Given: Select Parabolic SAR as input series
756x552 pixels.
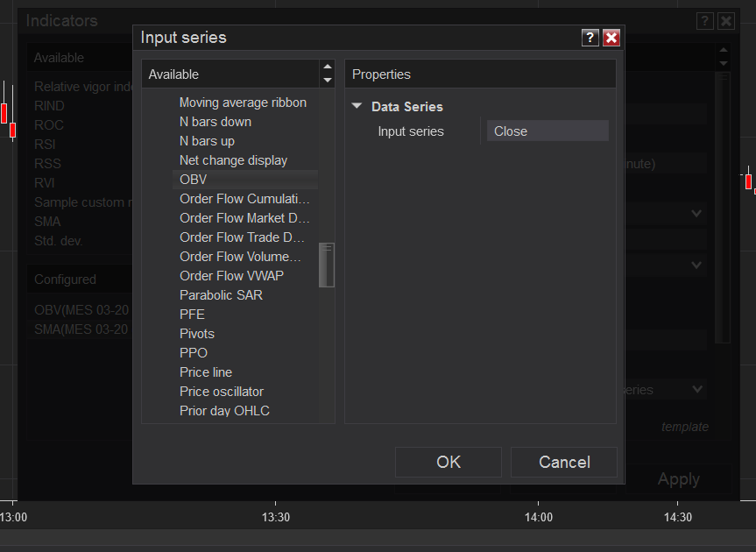Looking at the screenshot, I should coord(221,295).
